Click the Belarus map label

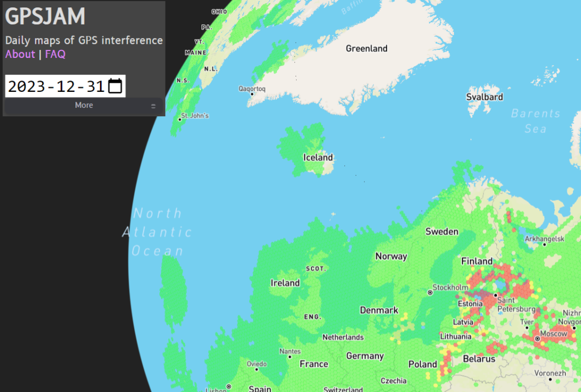(479, 359)
